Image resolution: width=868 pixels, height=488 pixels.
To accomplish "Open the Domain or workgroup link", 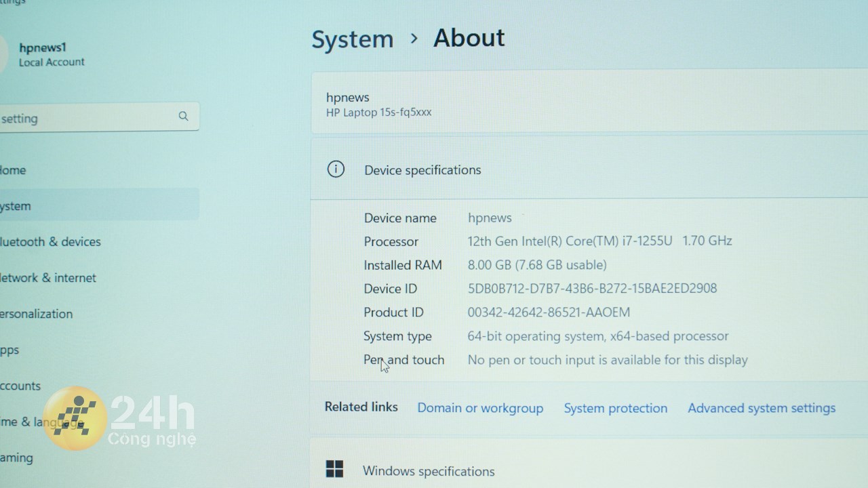I will pos(480,408).
